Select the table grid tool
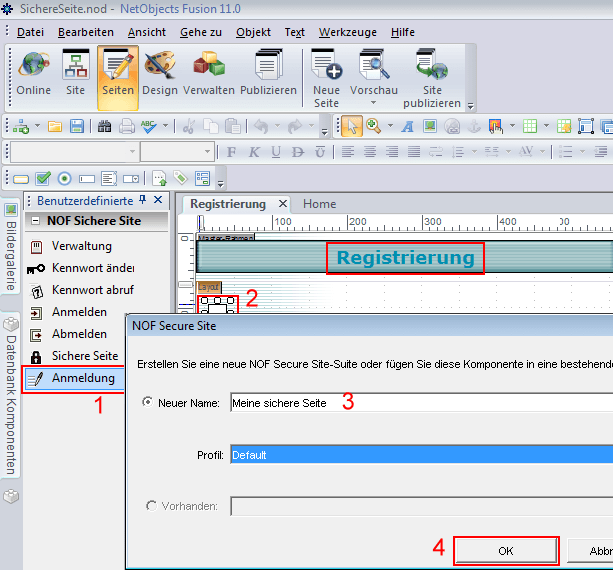This screenshot has height=570, width=613. 530,126
